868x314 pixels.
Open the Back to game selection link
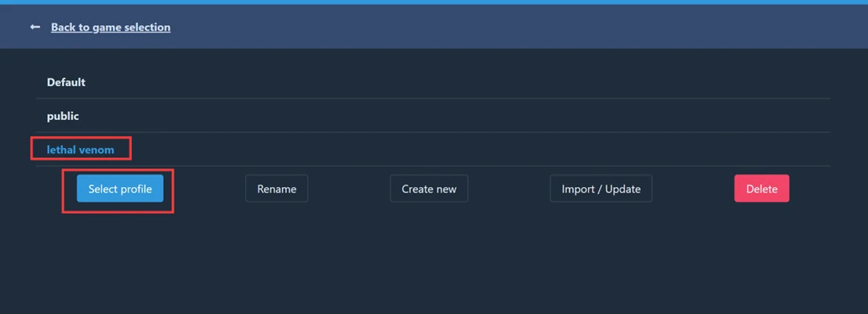click(x=111, y=27)
